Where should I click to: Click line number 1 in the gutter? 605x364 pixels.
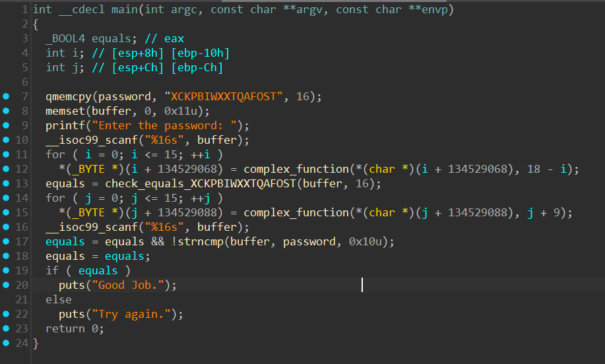click(x=25, y=9)
